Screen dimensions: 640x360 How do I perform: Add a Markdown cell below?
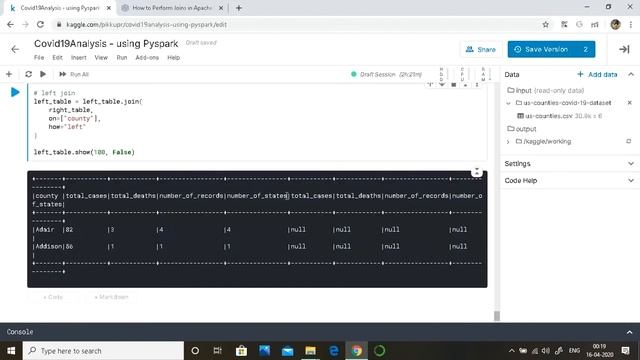point(111,297)
